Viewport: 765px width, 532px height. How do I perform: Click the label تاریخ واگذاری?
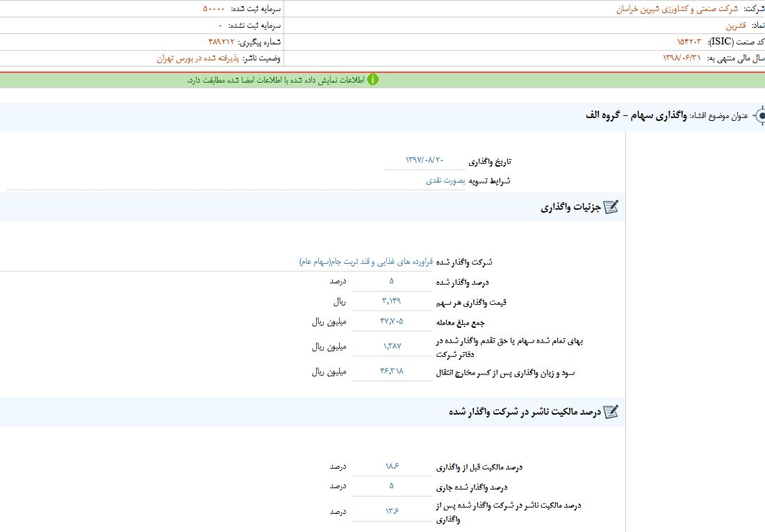pos(489,161)
